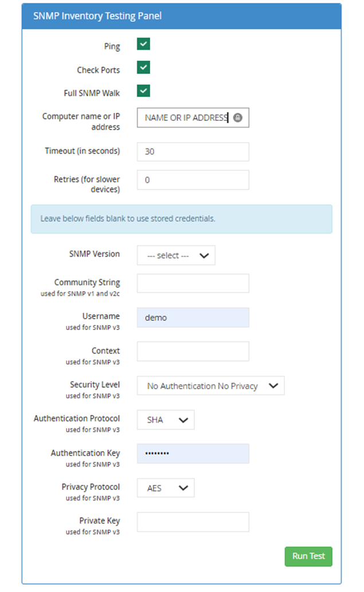Toggle the Full SNMP Walk checkbox
The width and height of the screenshot is (364, 592).
pos(143,91)
